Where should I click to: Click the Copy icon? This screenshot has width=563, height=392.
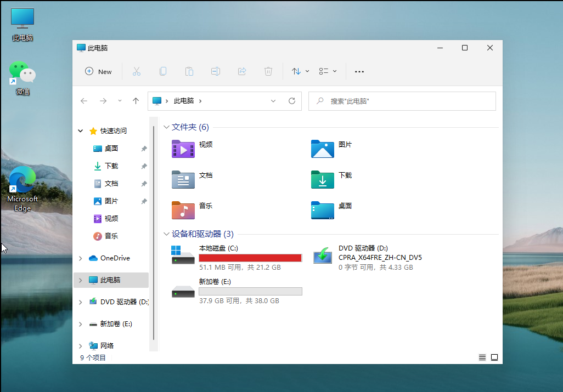163,71
